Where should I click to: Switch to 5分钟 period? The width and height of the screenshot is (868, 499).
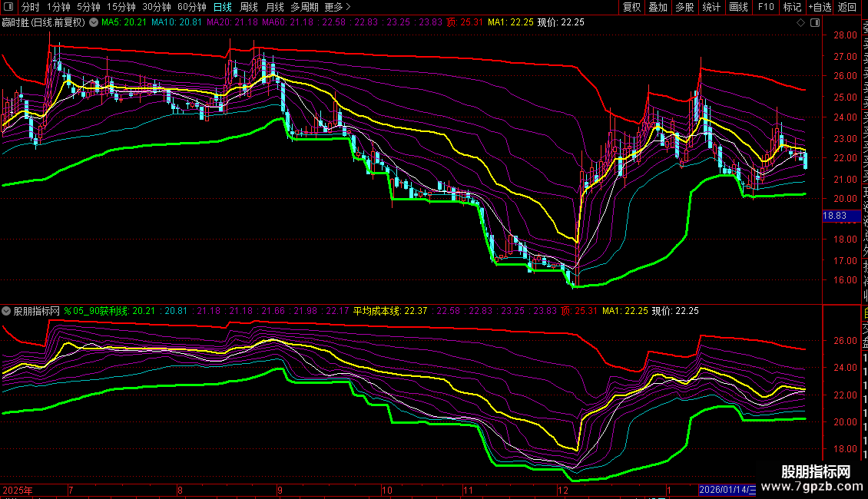point(88,7)
